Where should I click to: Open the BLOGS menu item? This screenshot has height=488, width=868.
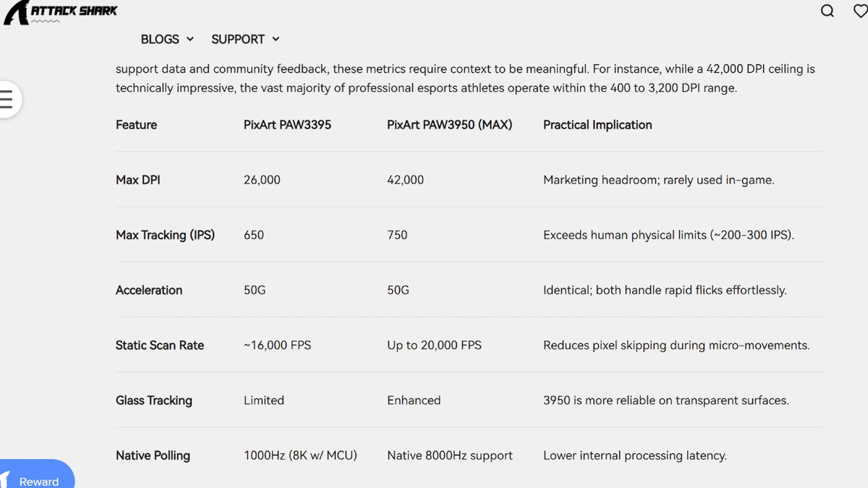[160, 39]
